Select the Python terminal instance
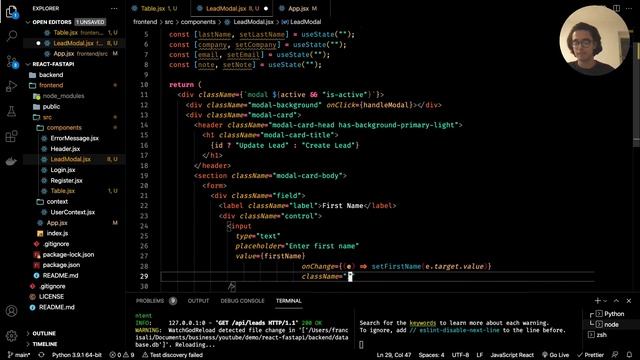This screenshot has width=640, height=360. pos(610,314)
